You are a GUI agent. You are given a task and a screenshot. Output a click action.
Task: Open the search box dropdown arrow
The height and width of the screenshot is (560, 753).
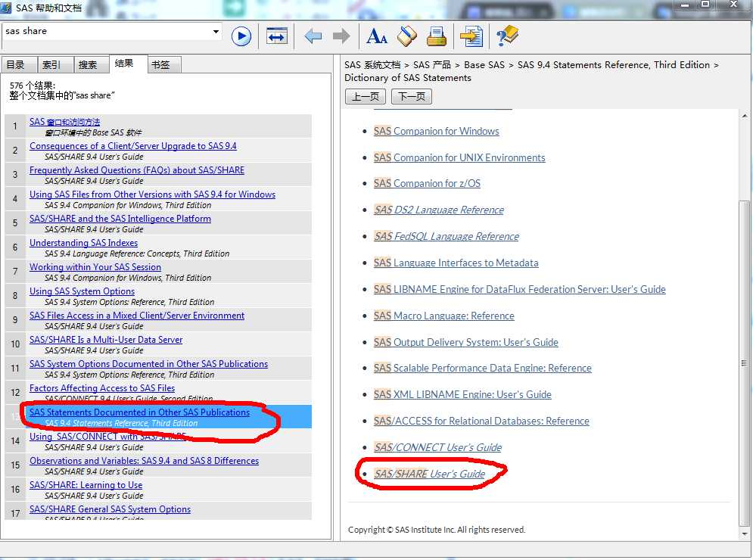point(216,32)
